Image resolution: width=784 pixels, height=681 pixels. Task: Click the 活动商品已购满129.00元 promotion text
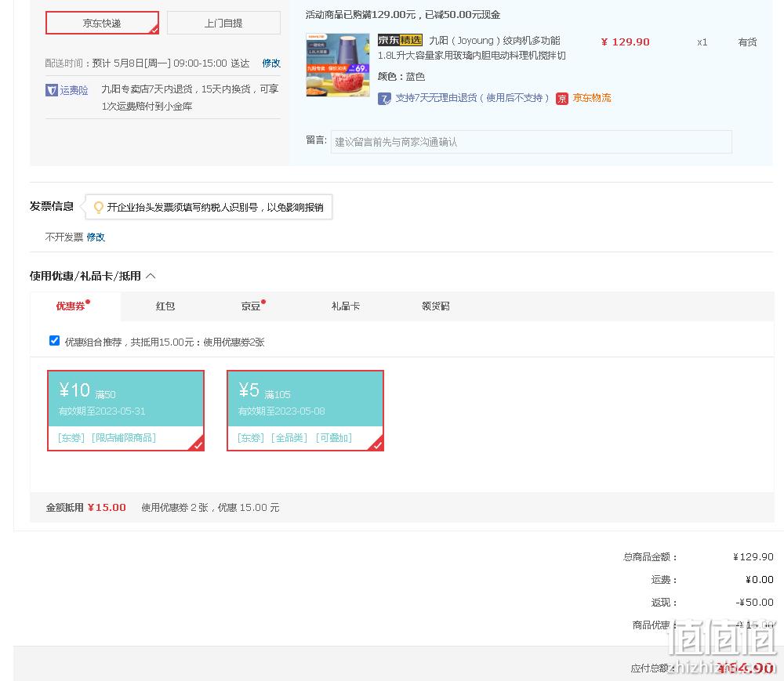402,14
